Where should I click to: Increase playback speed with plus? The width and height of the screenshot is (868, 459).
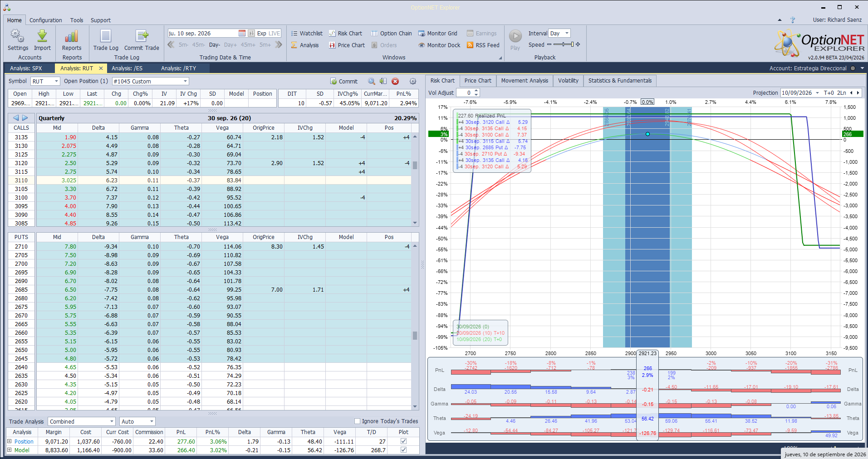pyautogui.click(x=578, y=44)
